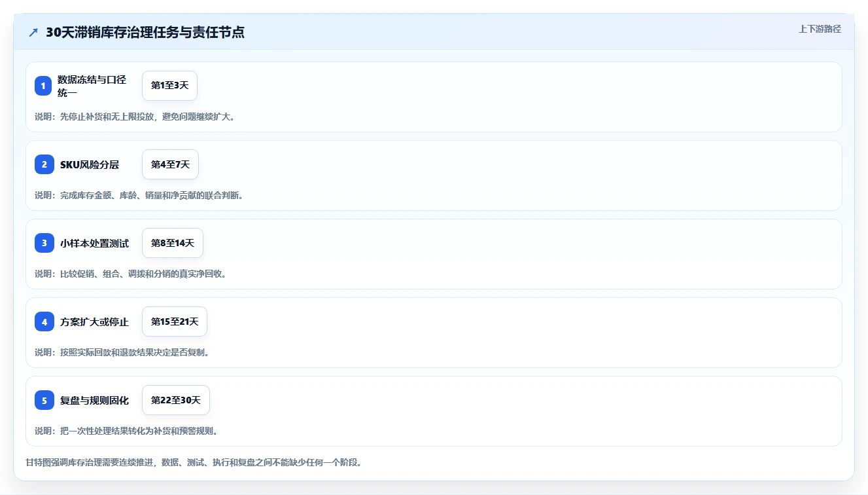
Task: Click the note 比较促销、组合、调拨和分销的真实净回收
Action: [x=130, y=274]
